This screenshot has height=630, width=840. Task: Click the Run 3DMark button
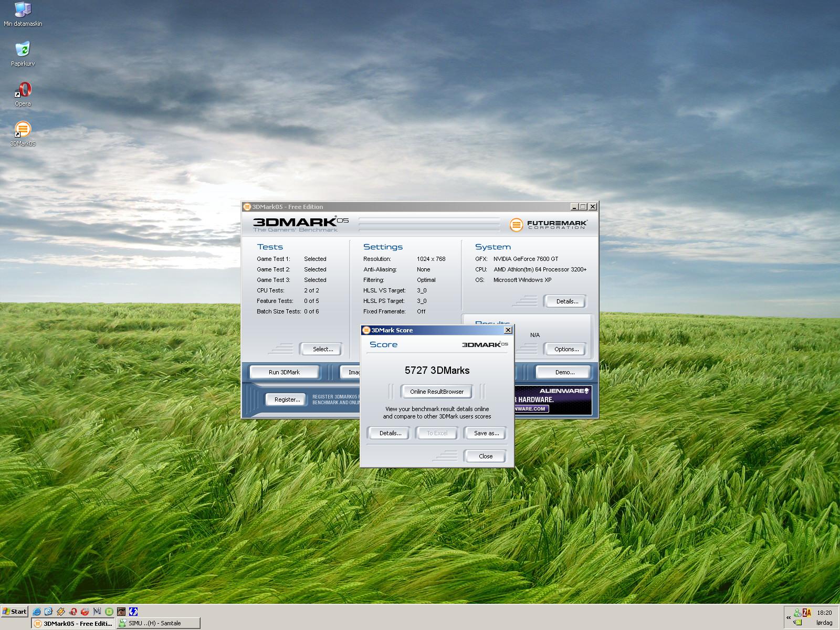(284, 372)
